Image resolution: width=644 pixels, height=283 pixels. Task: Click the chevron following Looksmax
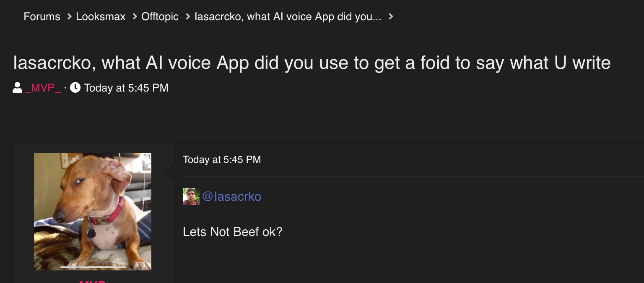(x=135, y=16)
